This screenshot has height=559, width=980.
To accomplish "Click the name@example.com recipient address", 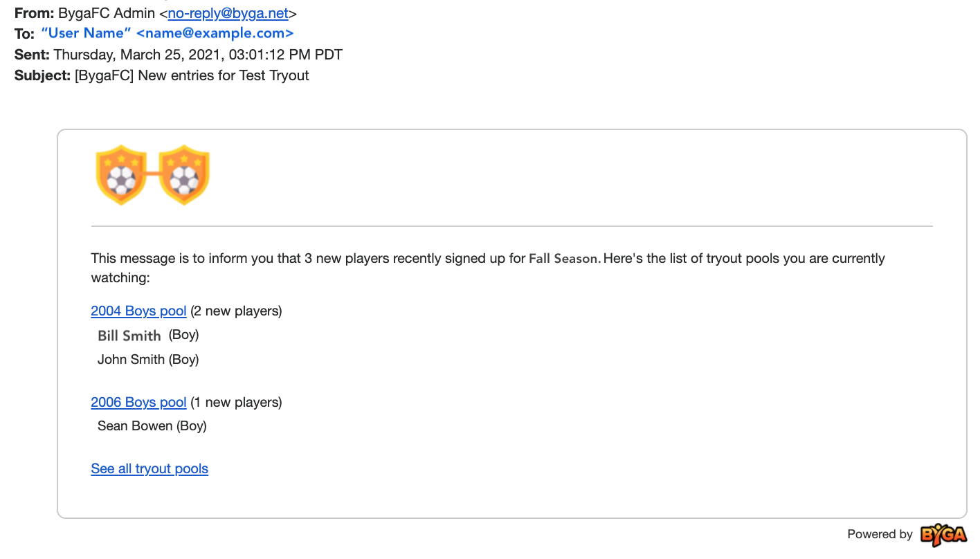I will tap(215, 33).
